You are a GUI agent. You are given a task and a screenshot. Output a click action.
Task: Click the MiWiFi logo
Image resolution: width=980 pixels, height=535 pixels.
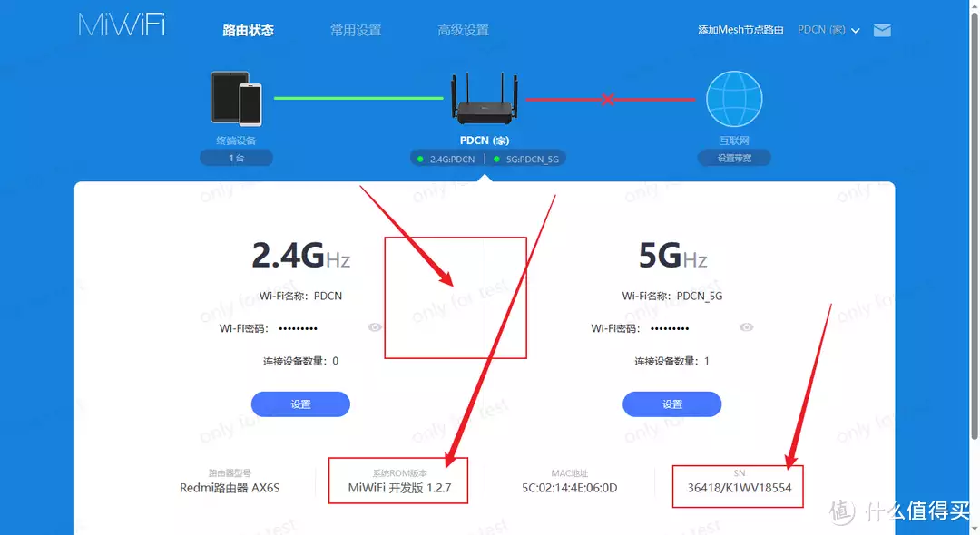(122, 25)
